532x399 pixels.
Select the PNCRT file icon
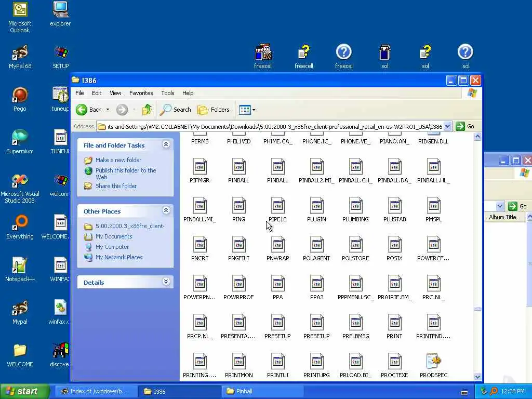199,245
